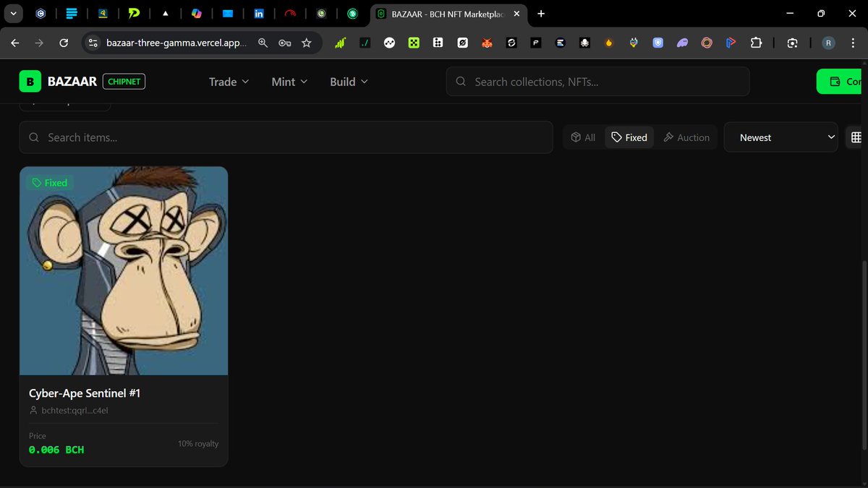Open the MetaMask fox extension
The height and width of the screenshot is (488, 868).
487,43
